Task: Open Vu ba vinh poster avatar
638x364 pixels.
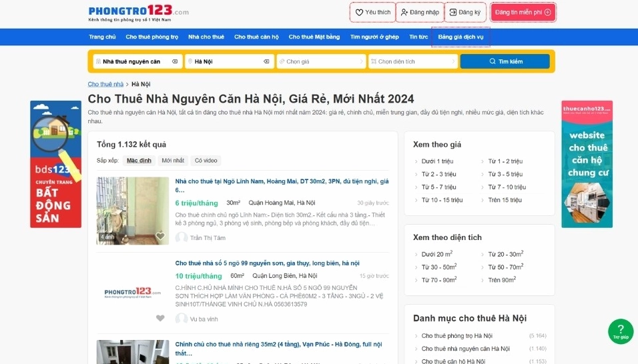Action: click(181, 319)
